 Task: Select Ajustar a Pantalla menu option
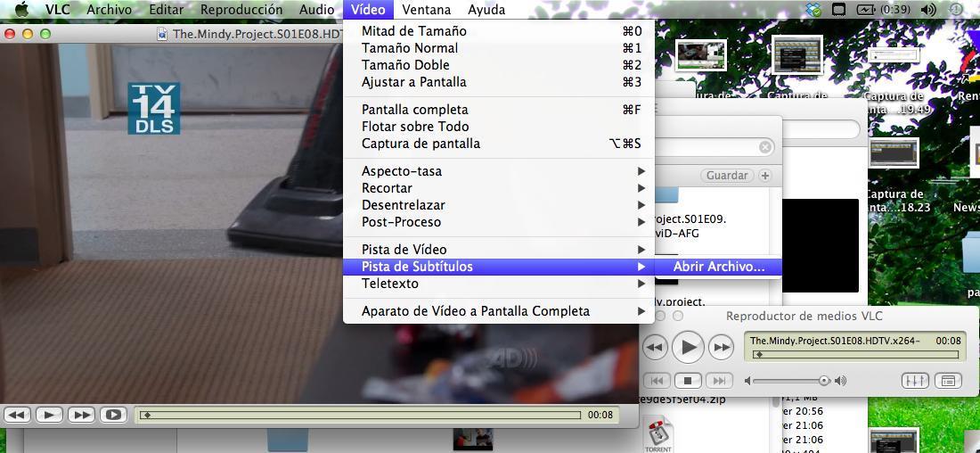[x=413, y=82]
